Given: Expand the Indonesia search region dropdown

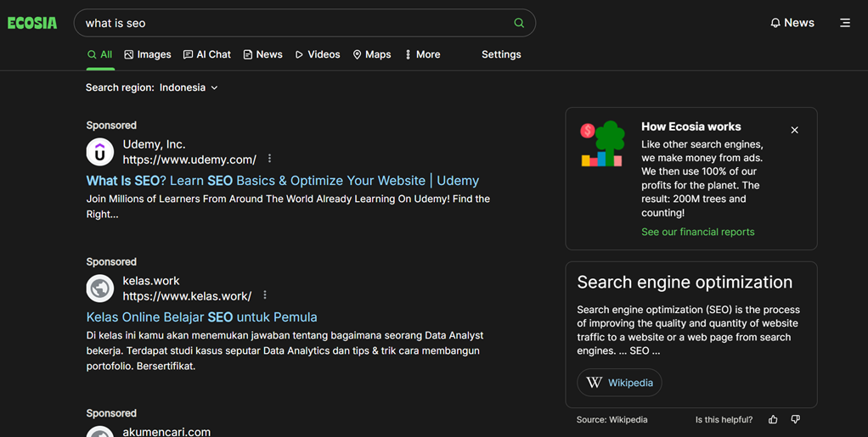Looking at the screenshot, I should 189,87.
